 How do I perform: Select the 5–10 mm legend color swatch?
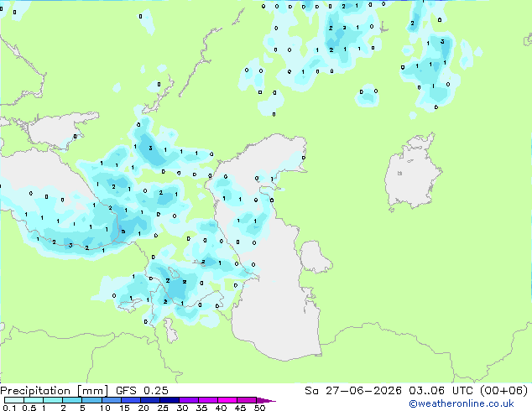click(91, 400)
